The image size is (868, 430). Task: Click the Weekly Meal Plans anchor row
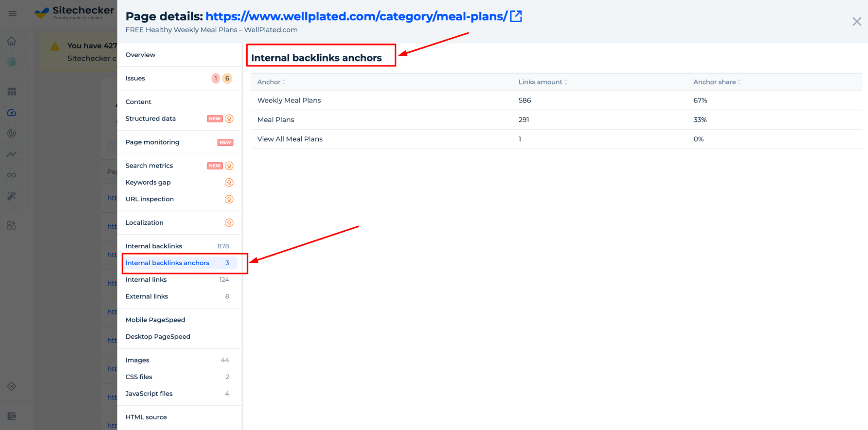pos(556,100)
